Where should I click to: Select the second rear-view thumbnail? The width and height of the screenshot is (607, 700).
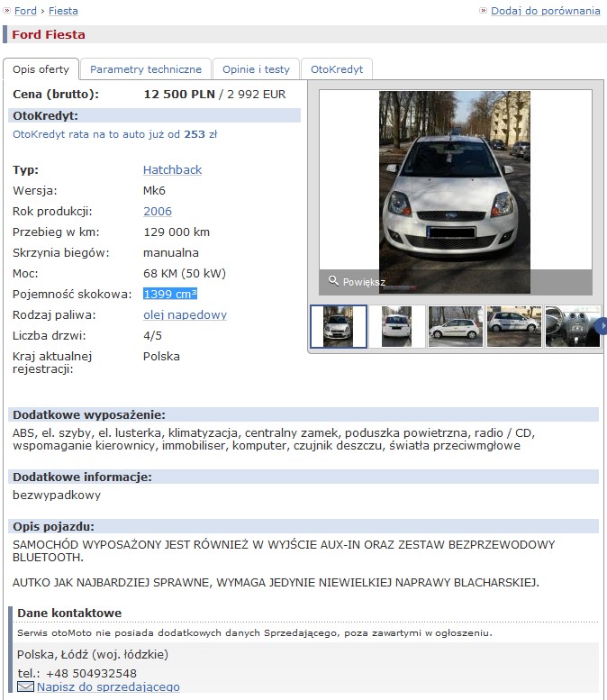(x=397, y=326)
